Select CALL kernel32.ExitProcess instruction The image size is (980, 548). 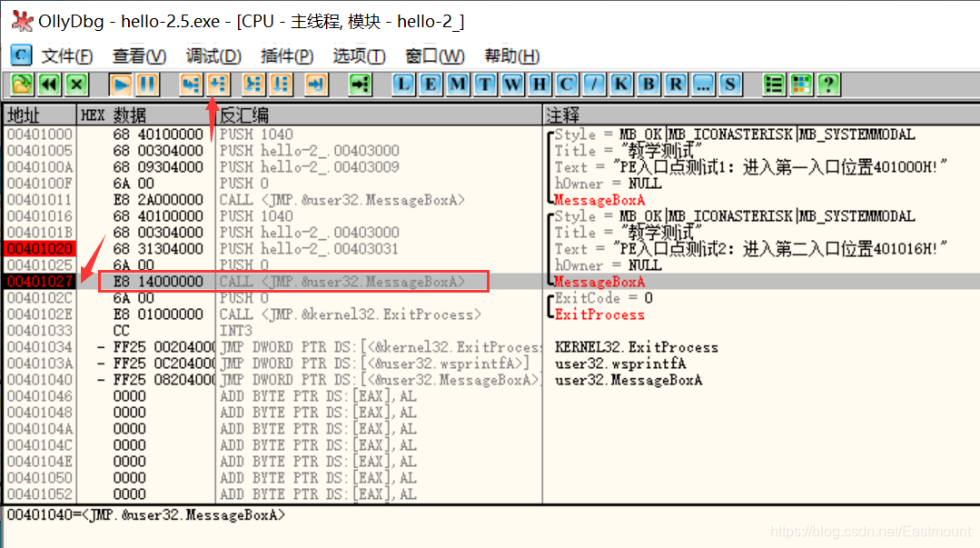click(350, 314)
